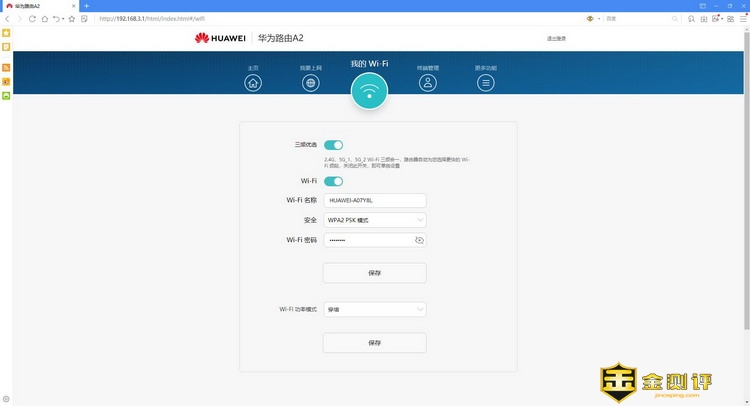Show the Wi-Fi password with eye icon
This screenshot has width=750, height=406.
point(419,240)
